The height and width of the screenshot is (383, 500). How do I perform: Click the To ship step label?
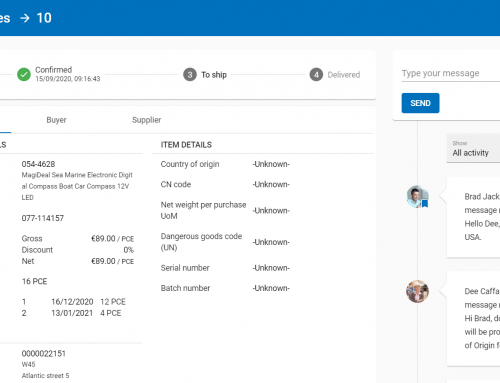tap(214, 75)
